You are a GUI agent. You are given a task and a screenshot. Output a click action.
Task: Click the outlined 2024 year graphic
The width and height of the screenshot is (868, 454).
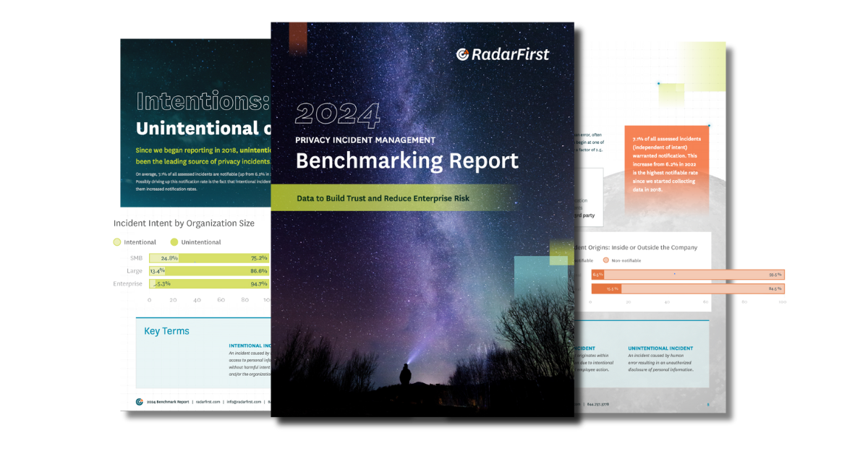(338, 114)
